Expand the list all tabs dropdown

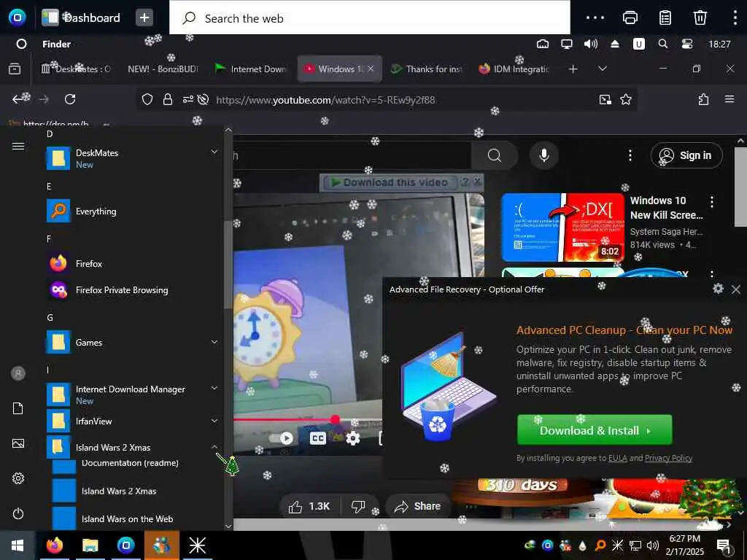coord(602,69)
